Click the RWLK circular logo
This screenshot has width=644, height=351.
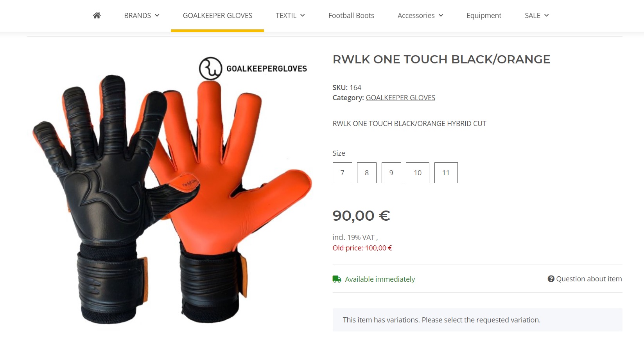click(210, 68)
